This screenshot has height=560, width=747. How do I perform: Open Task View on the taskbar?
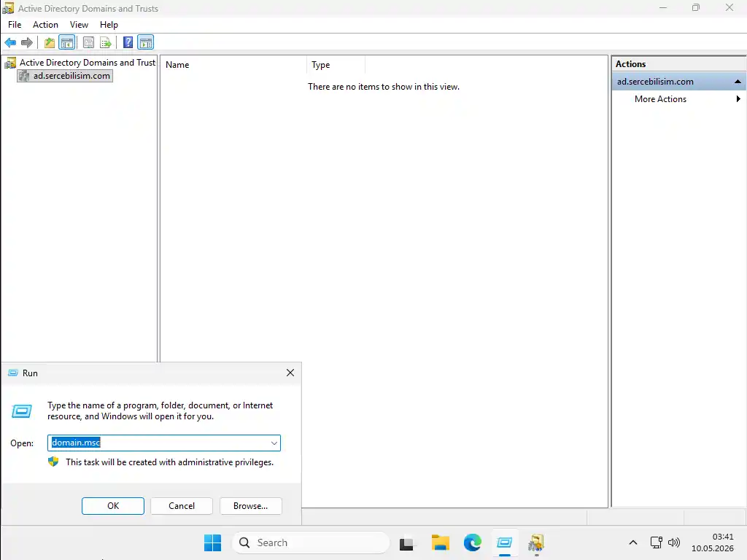(406, 542)
